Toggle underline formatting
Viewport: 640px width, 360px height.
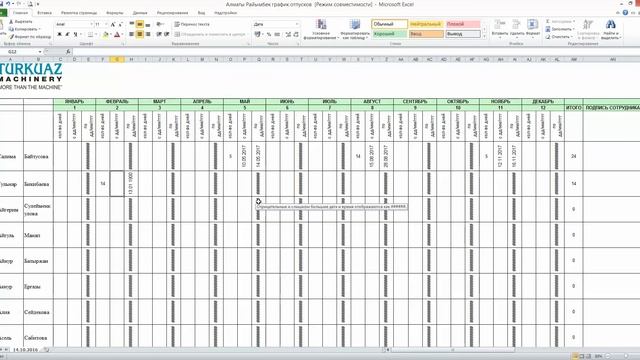(76, 35)
